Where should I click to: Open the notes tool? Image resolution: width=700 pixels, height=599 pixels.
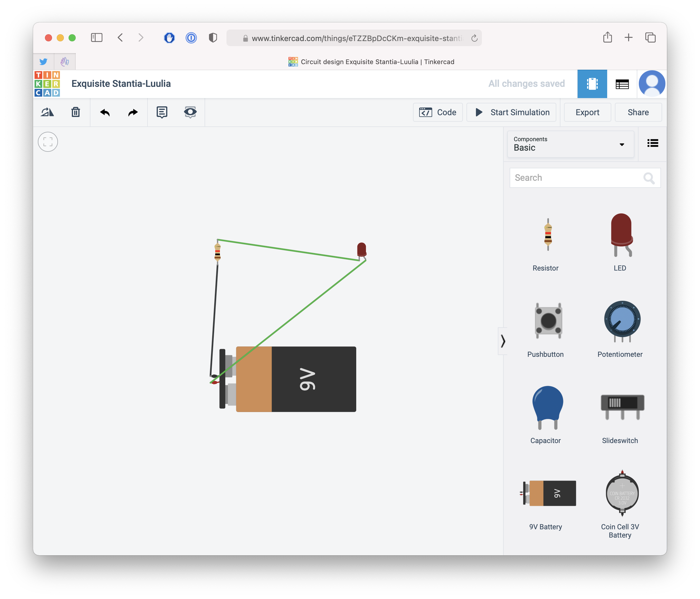coord(162,112)
